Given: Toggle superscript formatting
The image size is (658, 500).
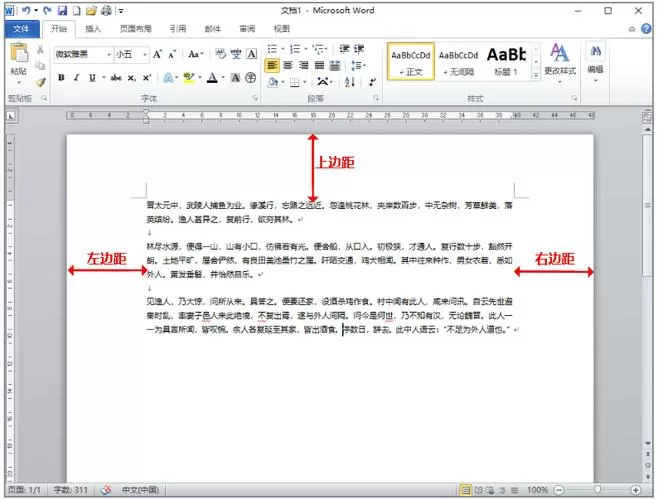Looking at the screenshot, I should click(x=146, y=78).
